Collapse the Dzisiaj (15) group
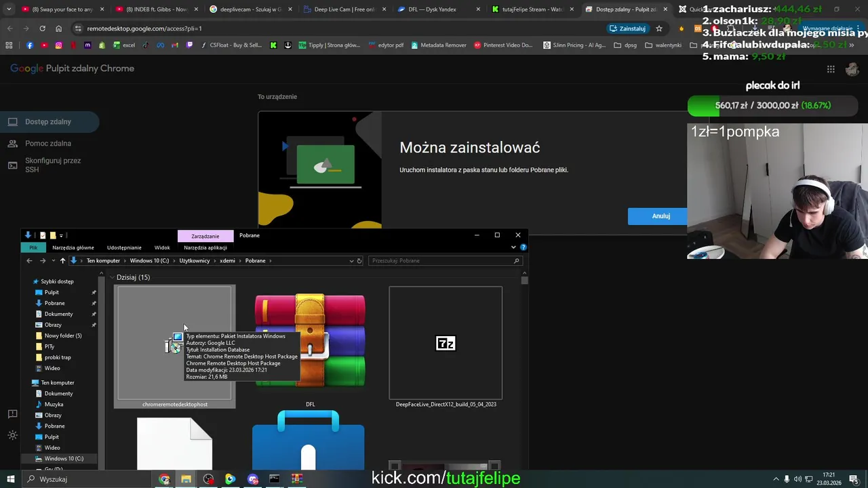Image resolution: width=868 pixels, height=488 pixels. pos(112,277)
